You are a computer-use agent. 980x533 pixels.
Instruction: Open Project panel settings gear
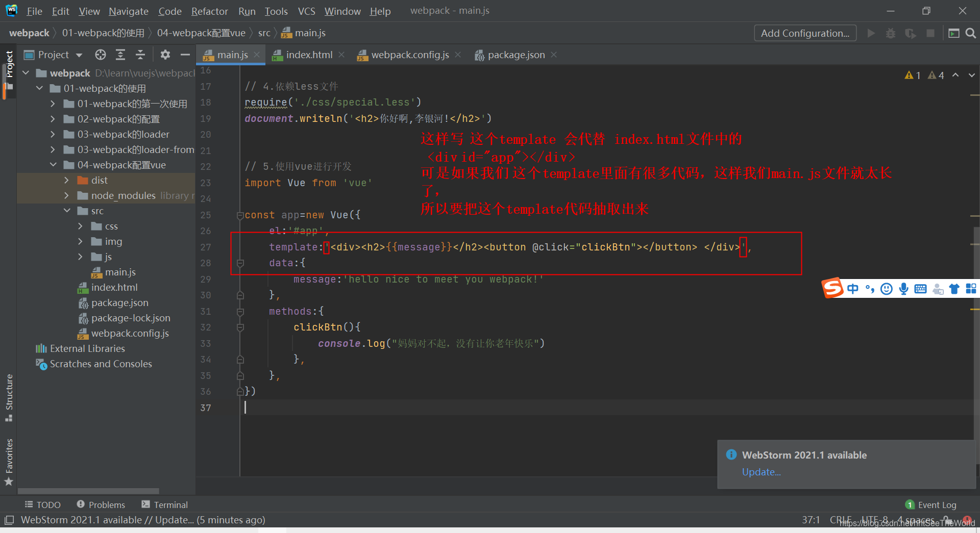165,55
